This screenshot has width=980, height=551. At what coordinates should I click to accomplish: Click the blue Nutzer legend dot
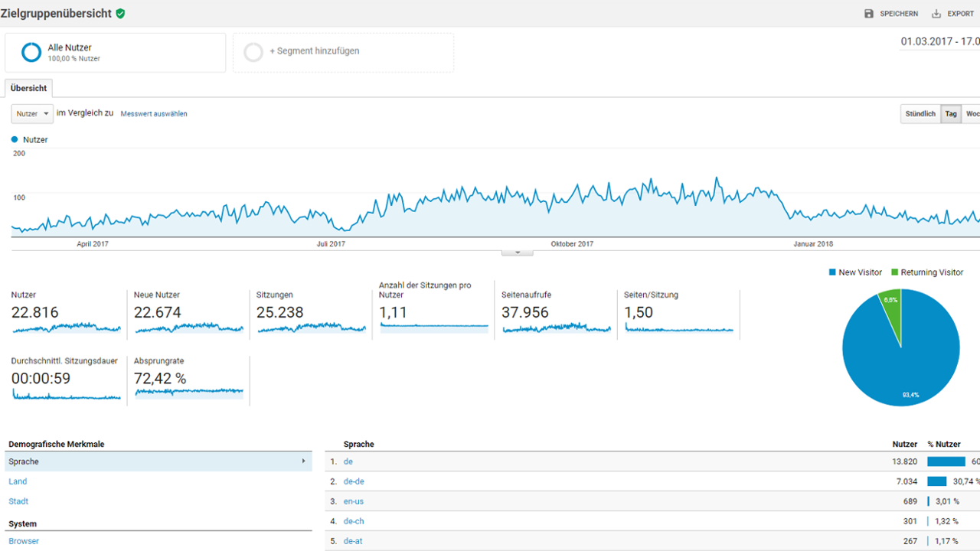pos(15,139)
